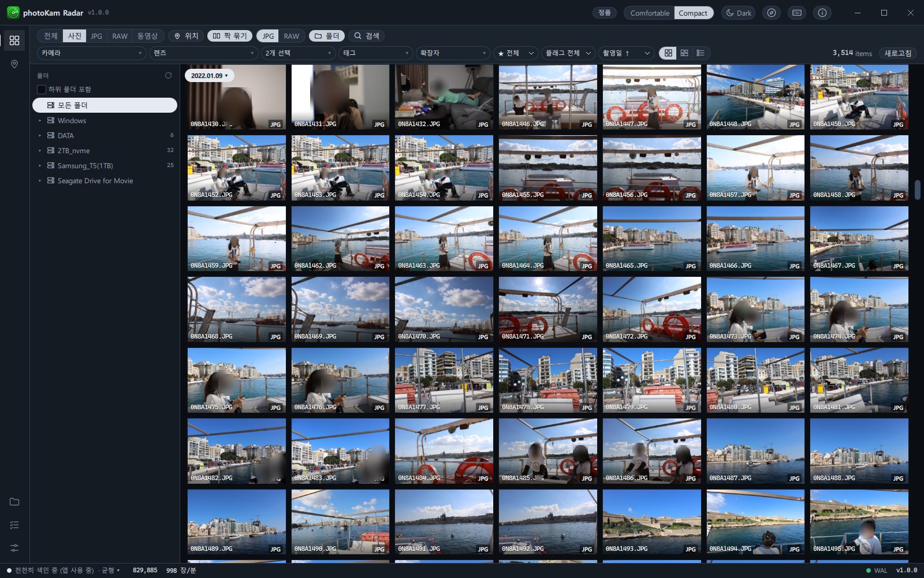Open the 렌즈 filter dropdown
The image size is (924, 578).
pyautogui.click(x=203, y=53)
